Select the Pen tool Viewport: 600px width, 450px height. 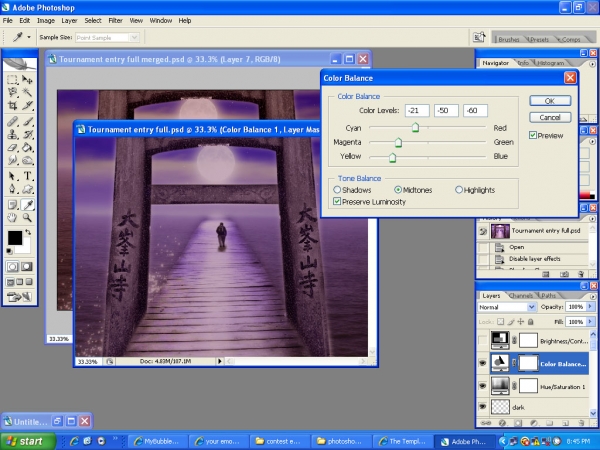(12, 189)
